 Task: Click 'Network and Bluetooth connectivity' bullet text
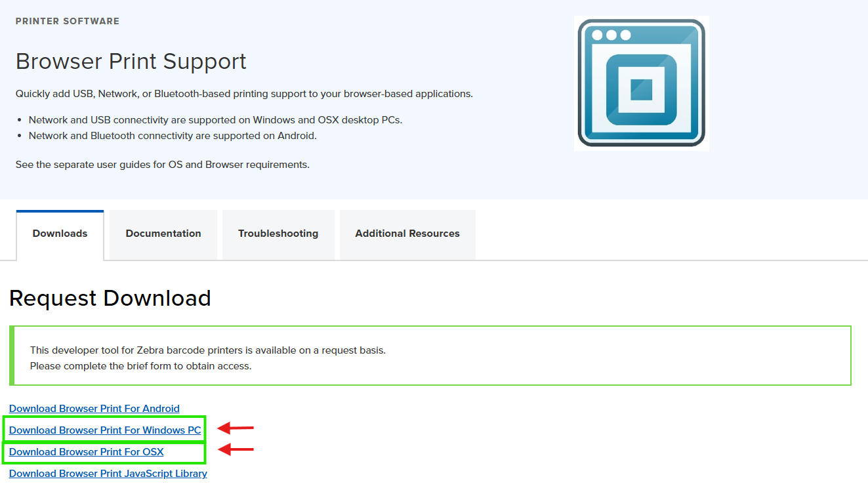pyautogui.click(x=173, y=136)
